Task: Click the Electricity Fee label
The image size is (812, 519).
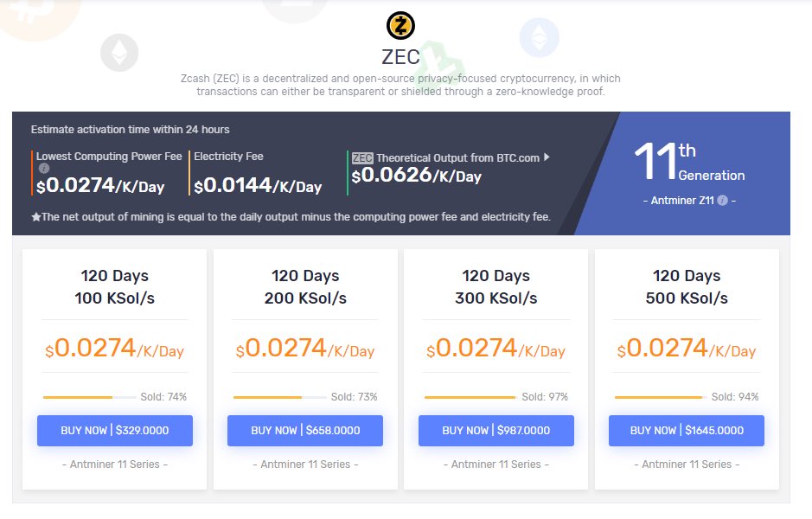Action: click(228, 157)
